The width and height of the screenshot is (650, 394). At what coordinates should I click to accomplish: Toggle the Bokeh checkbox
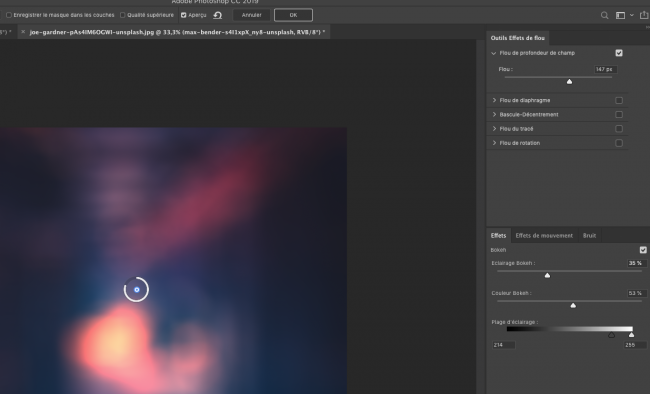pyautogui.click(x=643, y=250)
